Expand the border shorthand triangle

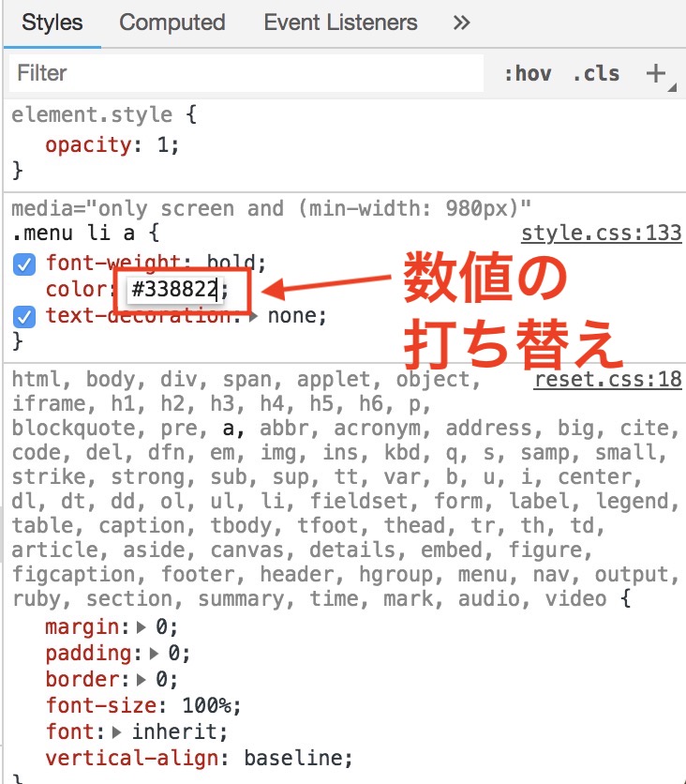click(142, 680)
